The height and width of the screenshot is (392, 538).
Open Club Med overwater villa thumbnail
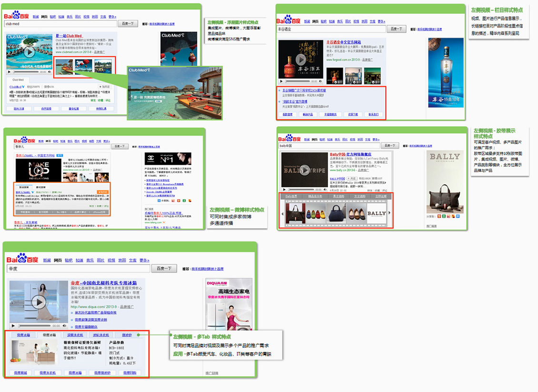pyautogui.click(x=64, y=67)
